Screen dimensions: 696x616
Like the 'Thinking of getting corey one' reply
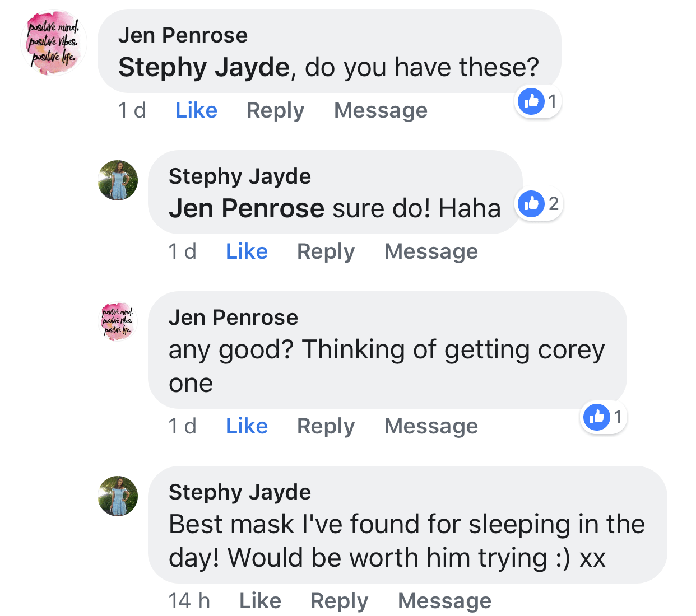[x=247, y=426]
